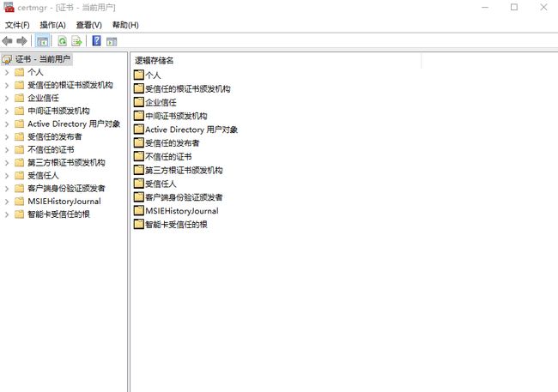The image size is (558, 392).
Task: Expand 第三方根证书颁发机构 tree node
Action: 7,163
